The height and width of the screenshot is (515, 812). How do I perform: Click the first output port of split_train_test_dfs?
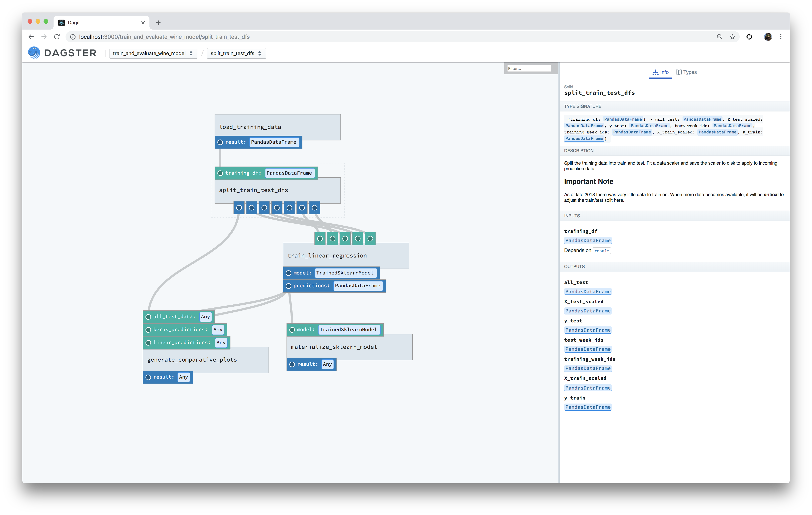pyautogui.click(x=239, y=208)
